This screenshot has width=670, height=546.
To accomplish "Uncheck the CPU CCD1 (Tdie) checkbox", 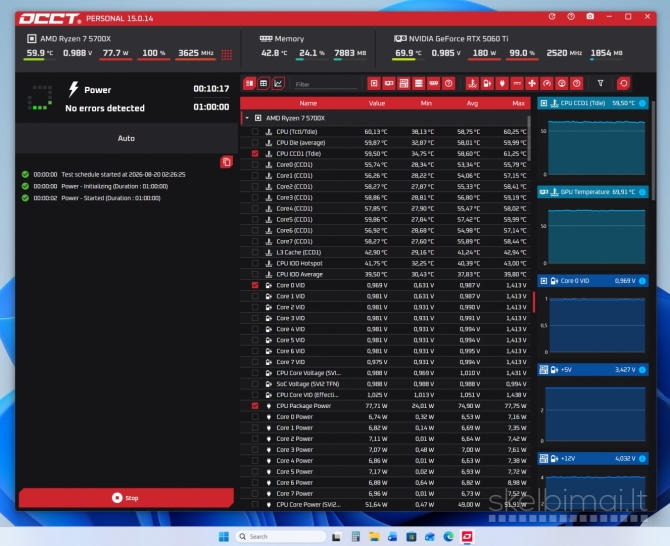I will coord(255,153).
